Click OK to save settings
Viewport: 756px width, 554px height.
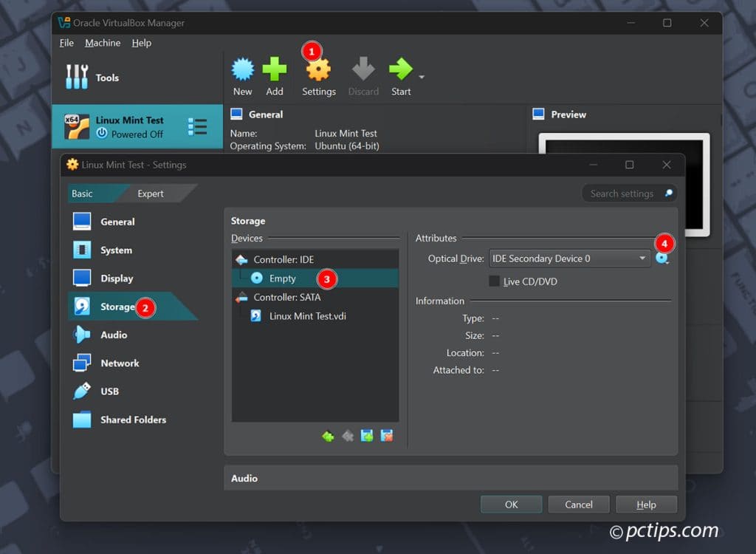(511, 504)
